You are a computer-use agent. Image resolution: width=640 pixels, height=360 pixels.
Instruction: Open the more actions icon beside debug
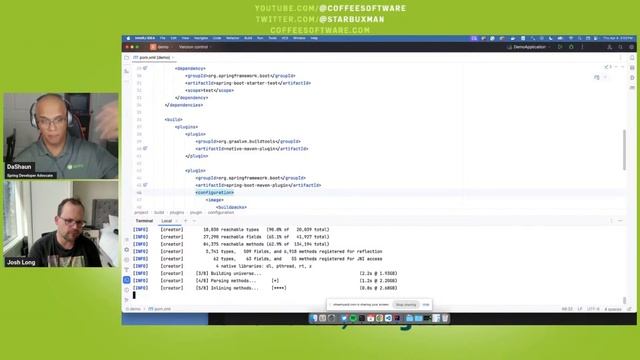point(582,47)
